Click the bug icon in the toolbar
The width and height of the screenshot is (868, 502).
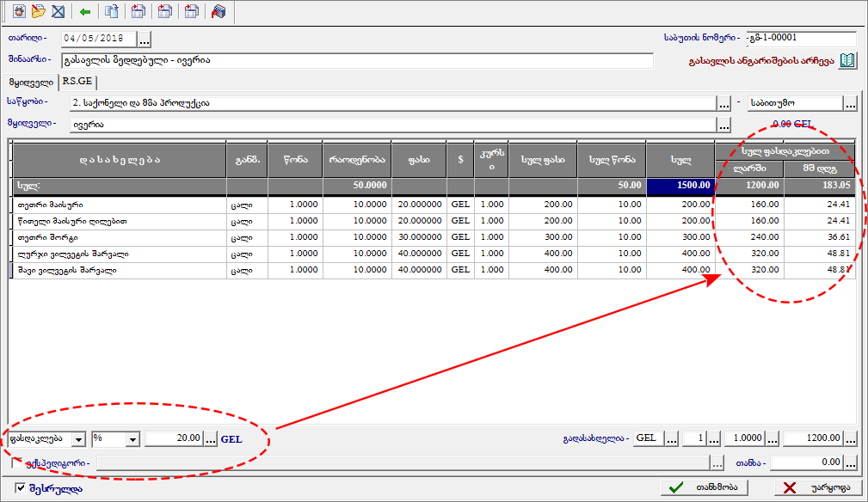coord(18,12)
